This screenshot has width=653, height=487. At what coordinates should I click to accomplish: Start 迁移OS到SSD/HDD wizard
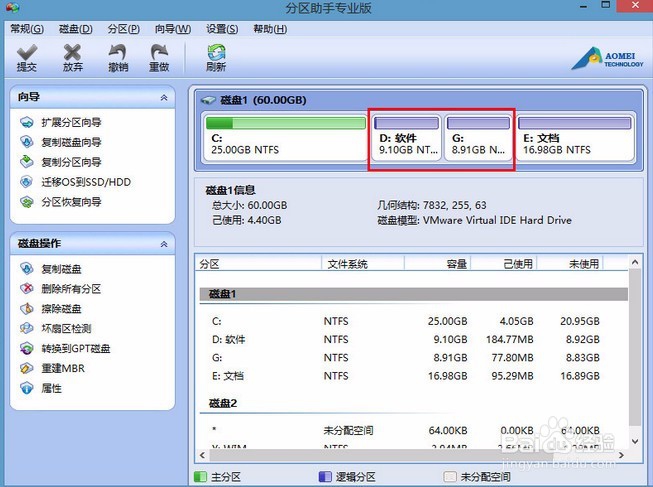point(86,182)
